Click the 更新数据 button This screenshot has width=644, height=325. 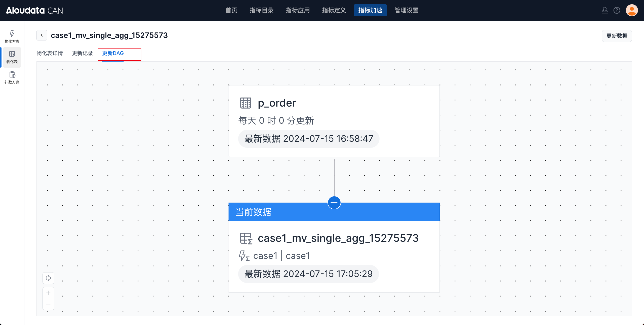(617, 36)
